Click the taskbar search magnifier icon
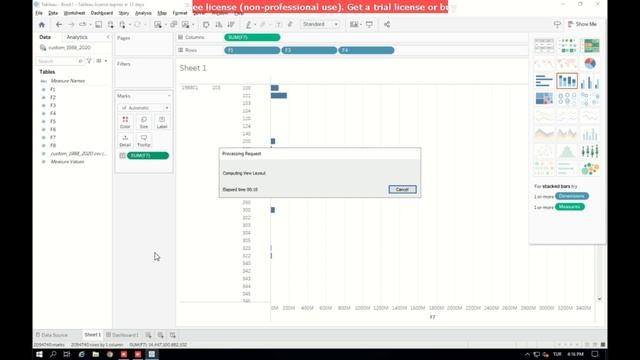This screenshot has width=640, height=360. [x=53, y=354]
